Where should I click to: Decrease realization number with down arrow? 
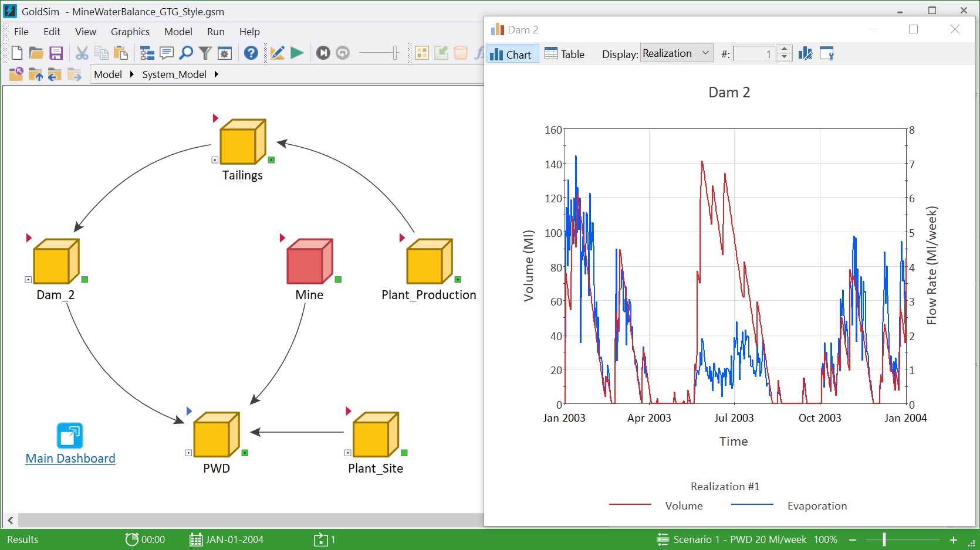coord(784,58)
